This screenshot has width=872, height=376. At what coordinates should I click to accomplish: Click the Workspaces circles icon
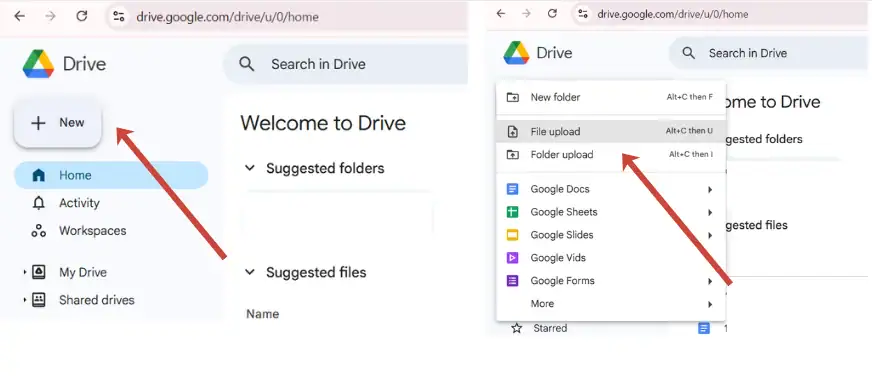tap(38, 231)
